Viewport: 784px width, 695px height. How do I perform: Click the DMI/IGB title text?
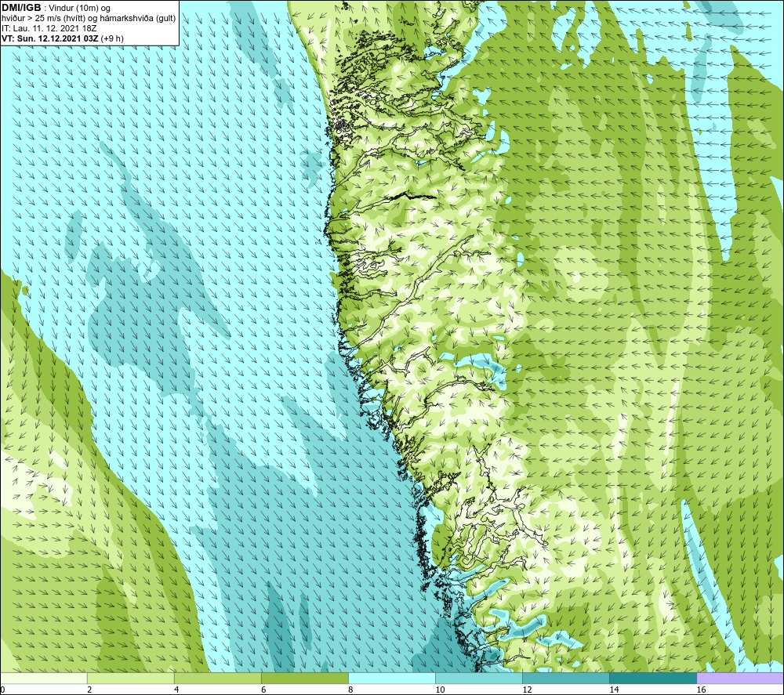21,8
